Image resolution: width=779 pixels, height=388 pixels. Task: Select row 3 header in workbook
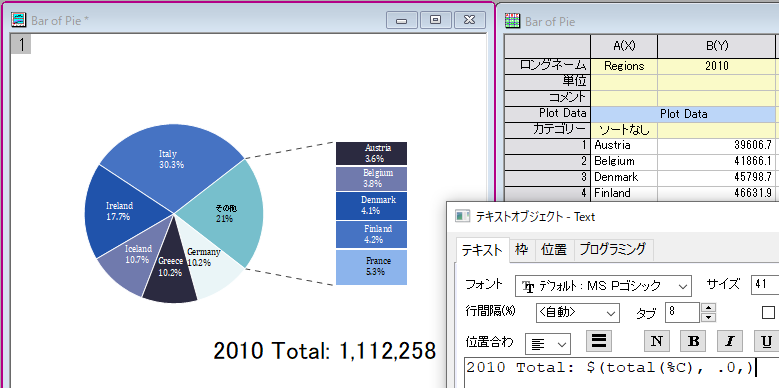pyautogui.click(x=547, y=177)
